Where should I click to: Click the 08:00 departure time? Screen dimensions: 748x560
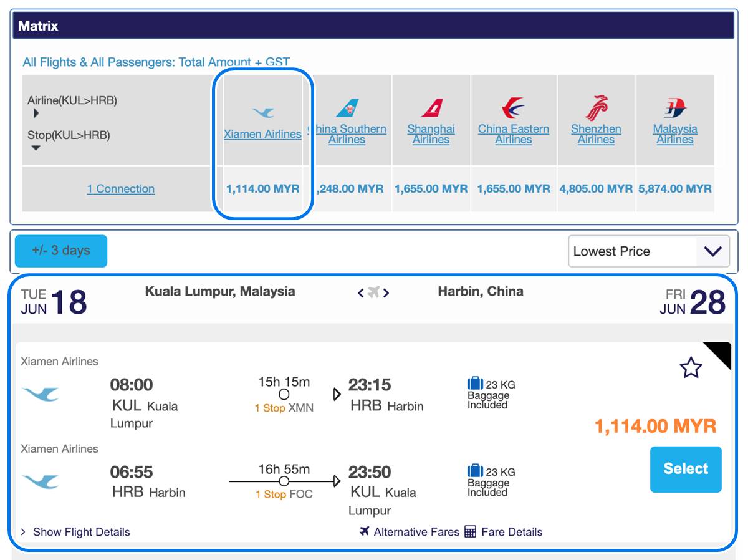[132, 385]
